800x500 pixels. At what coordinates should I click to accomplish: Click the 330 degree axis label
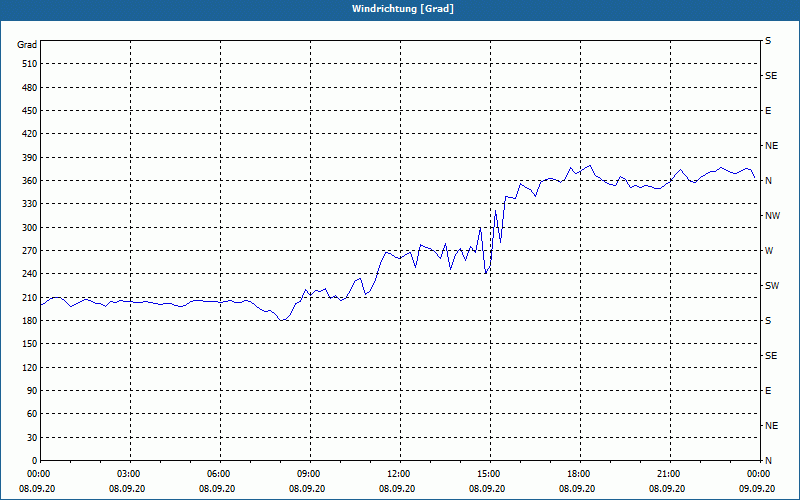tap(30, 204)
